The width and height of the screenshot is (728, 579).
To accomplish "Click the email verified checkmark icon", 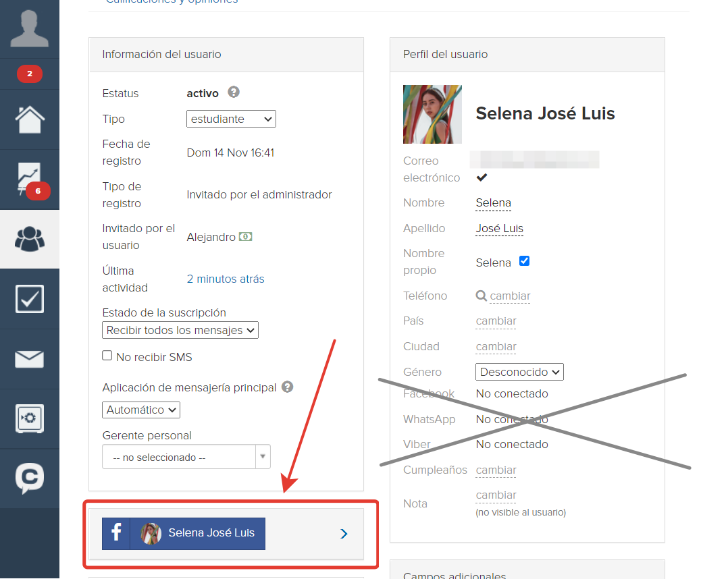I will (x=482, y=177).
